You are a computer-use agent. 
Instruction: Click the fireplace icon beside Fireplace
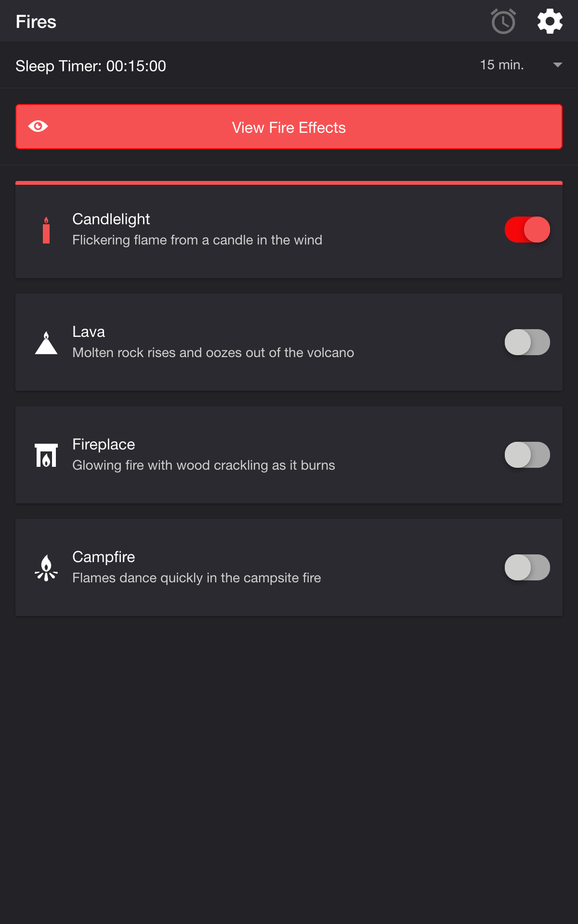pos(46,454)
